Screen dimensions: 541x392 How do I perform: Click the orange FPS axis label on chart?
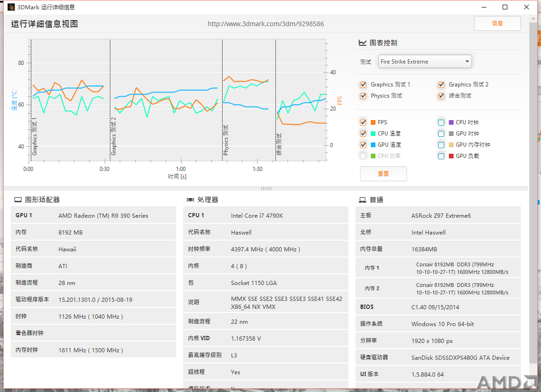coord(339,100)
